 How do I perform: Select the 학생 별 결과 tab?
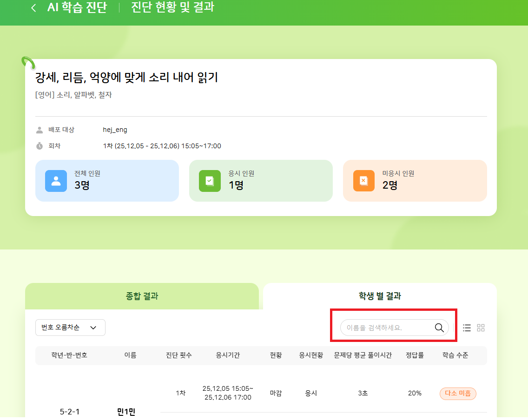click(380, 296)
